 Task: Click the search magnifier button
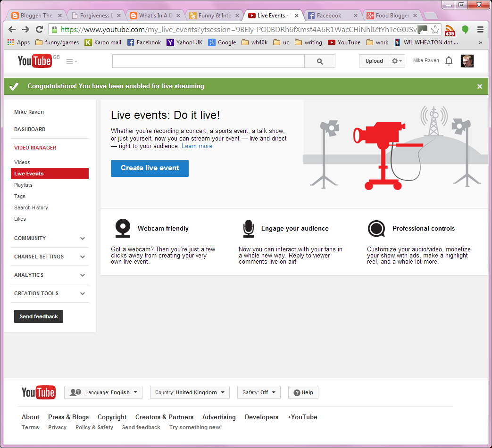(320, 61)
